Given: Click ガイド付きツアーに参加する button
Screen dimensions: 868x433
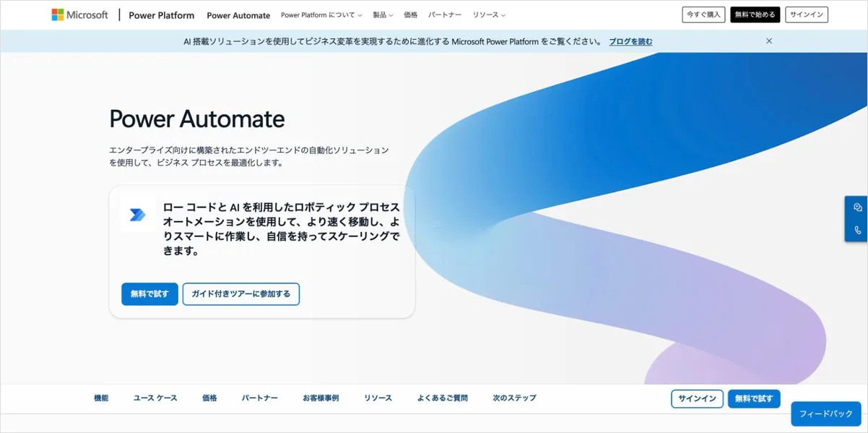Looking at the screenshot, I should click(241, 294).
